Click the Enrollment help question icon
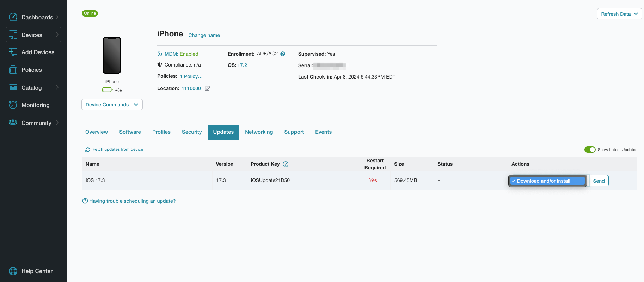Image resolution: width=644 pixels, height=282 pixels. tap(283, 54)
